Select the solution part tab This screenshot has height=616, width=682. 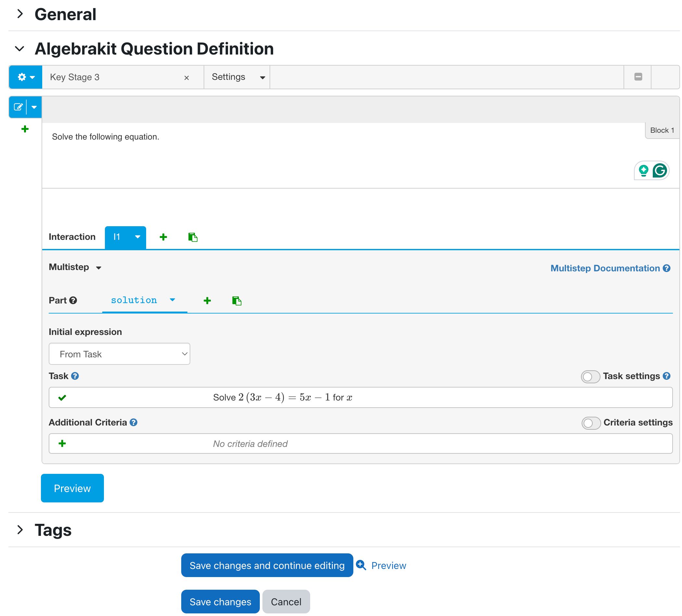click(x=134, y=300)
